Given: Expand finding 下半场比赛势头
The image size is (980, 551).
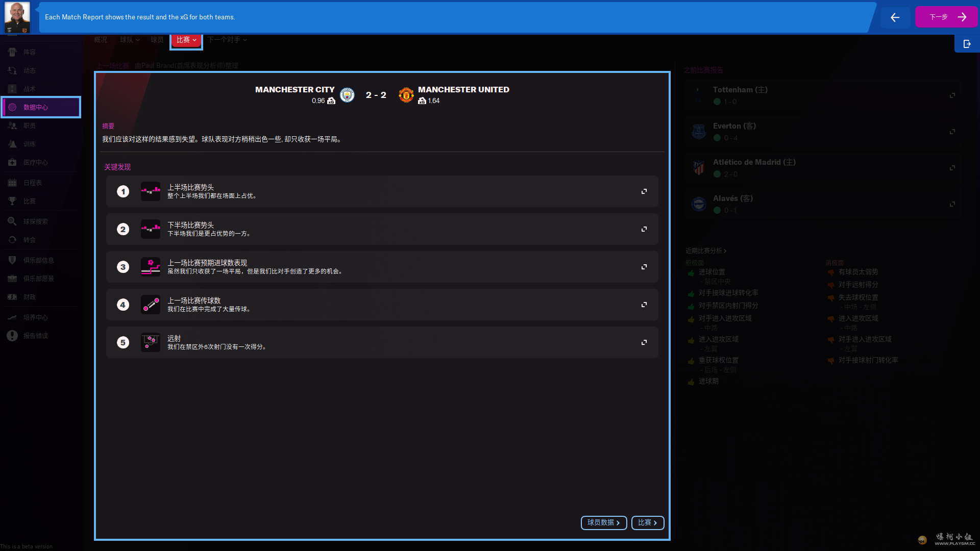Looking at the screenshot, I should (x=644, y=229).
